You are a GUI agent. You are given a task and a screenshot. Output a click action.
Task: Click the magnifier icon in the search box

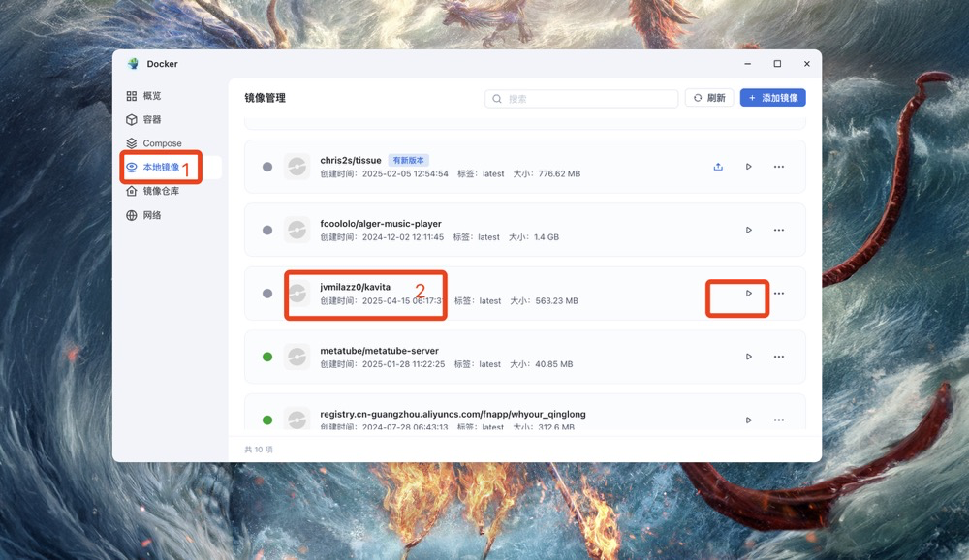[497, 99]
